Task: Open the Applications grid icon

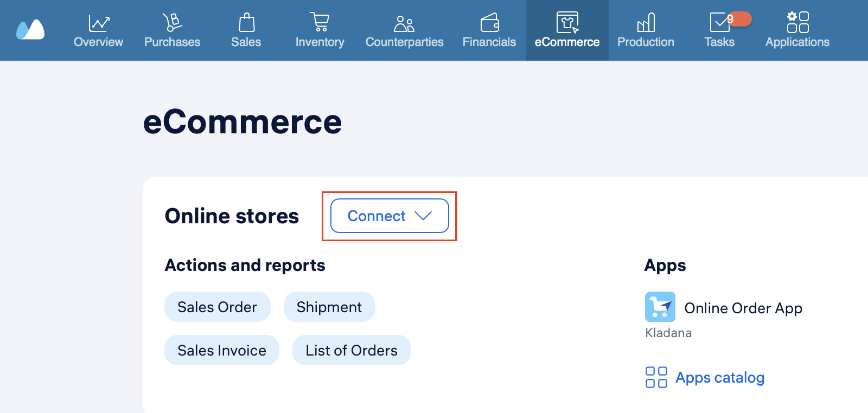Action: coord(798,22)
